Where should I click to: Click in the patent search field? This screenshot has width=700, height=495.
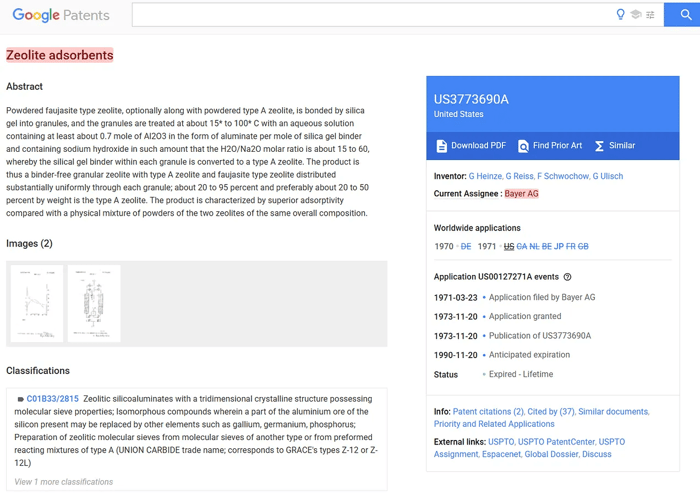(x=370, y=14)
